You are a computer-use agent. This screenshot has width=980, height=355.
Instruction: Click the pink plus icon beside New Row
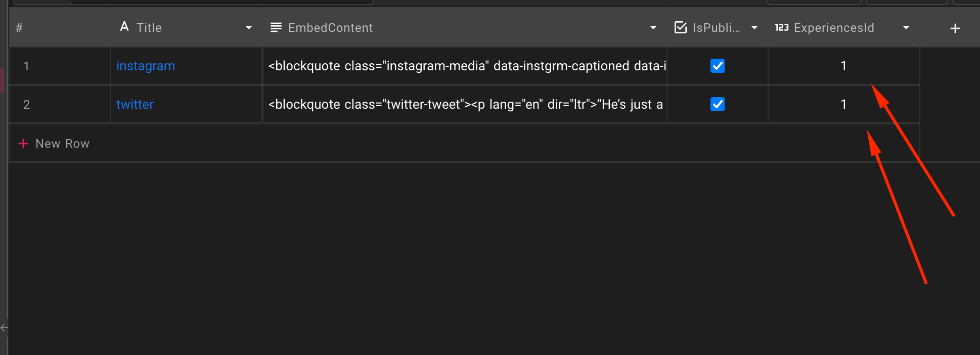click(23, 143)
